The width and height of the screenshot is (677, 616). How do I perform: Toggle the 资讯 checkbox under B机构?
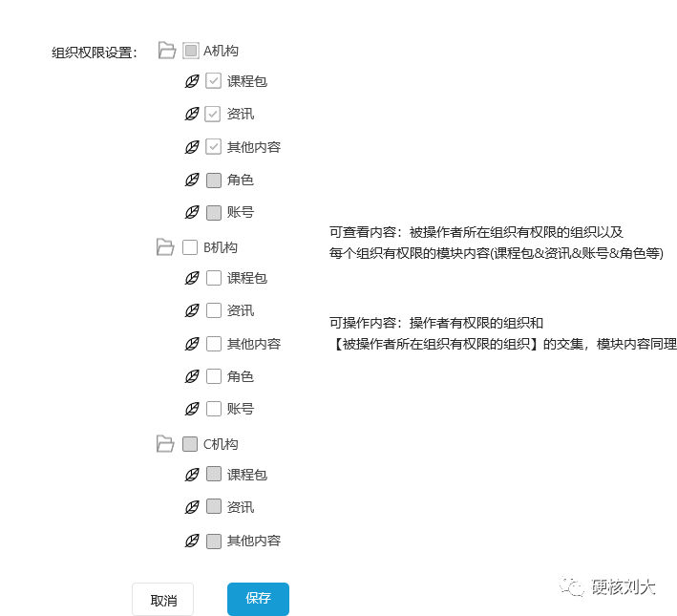[x=214, y=311]
